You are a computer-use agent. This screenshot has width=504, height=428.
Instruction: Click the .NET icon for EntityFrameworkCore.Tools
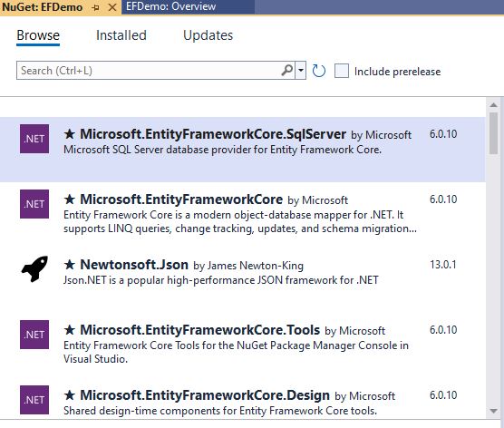(x=34, y=335)
